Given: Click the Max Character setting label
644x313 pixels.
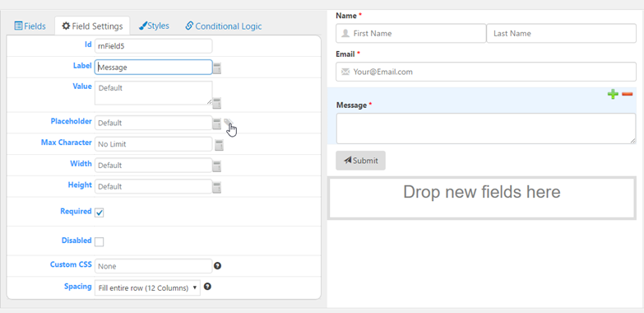Looking at the screenshot, I should coord(66,142).
